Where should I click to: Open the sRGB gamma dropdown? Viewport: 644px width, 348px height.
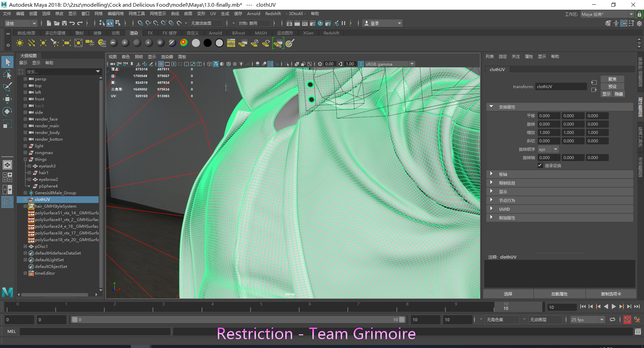tap(412, 64)
